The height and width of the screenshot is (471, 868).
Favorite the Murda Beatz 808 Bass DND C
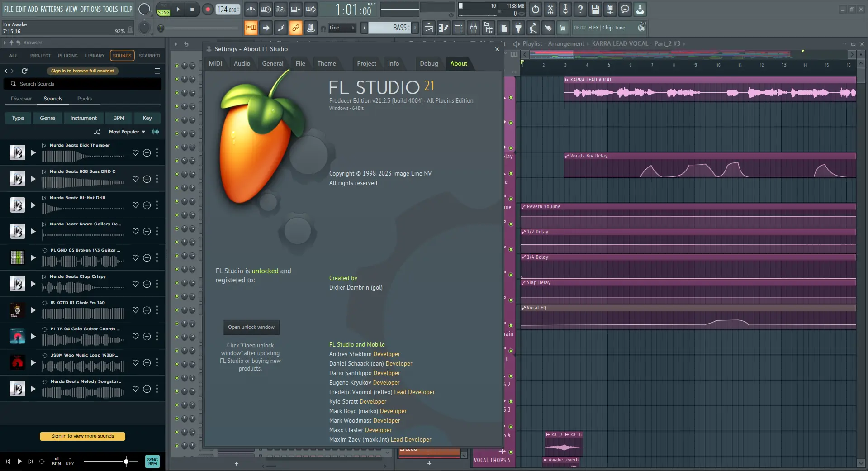[x=135, y=179]
